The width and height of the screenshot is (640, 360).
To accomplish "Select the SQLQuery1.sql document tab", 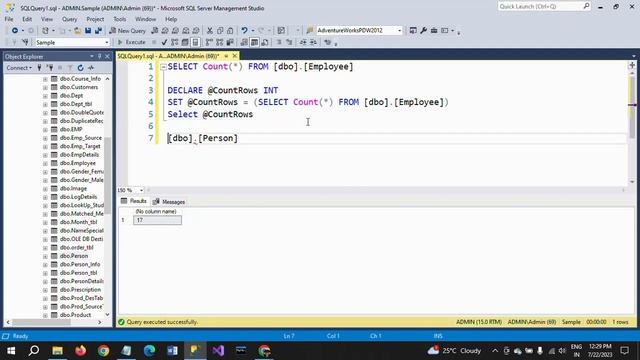I will tap(168, 56).
